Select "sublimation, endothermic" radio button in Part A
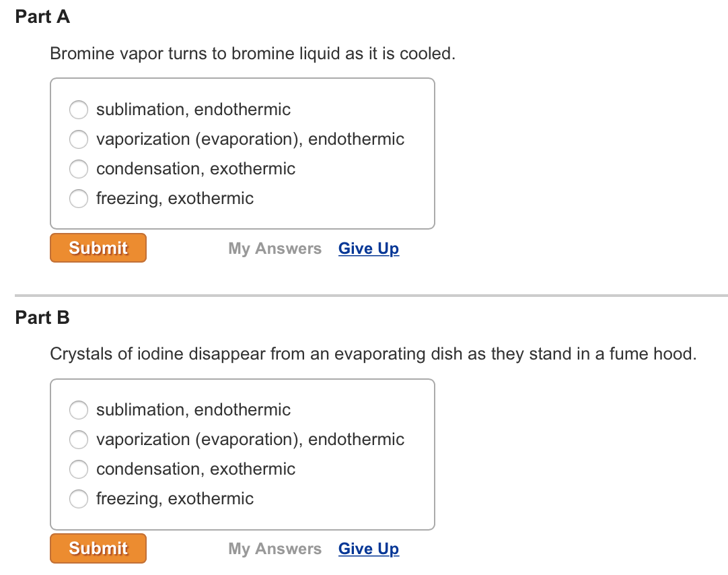Viewport: 728px width, 575px height. pyautogui.click(x=79, y=110)
